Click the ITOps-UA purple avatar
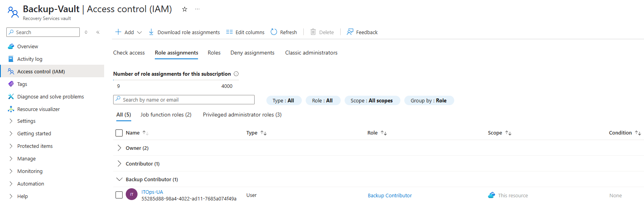644x202 pixels. pyautogui.click(x=132, y=194)
